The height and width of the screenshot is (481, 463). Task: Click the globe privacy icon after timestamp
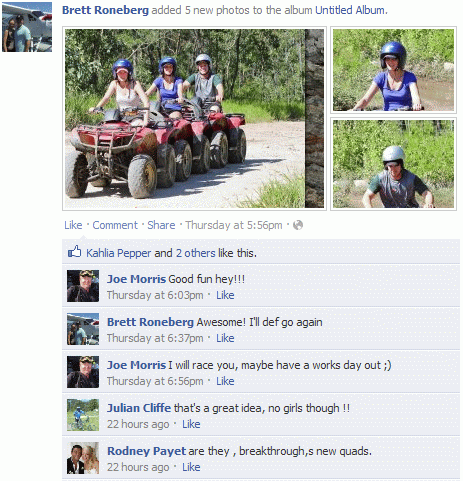[x=298, y=225]
